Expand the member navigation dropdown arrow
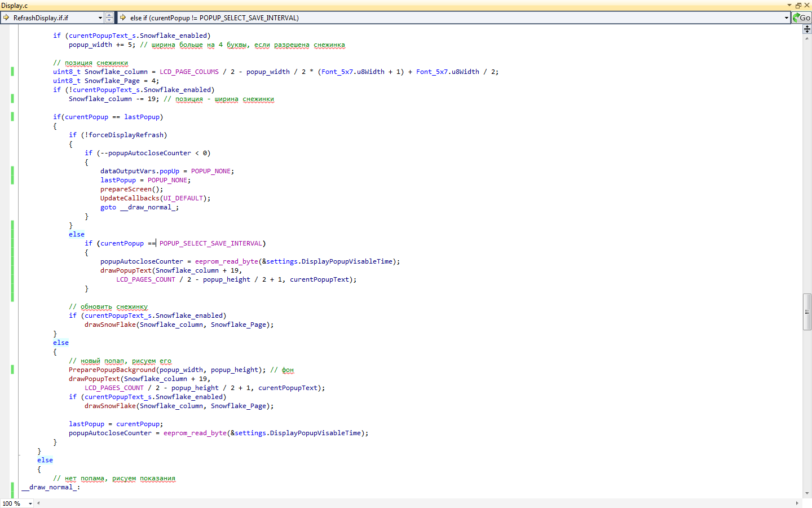 (x=786, y=17)
